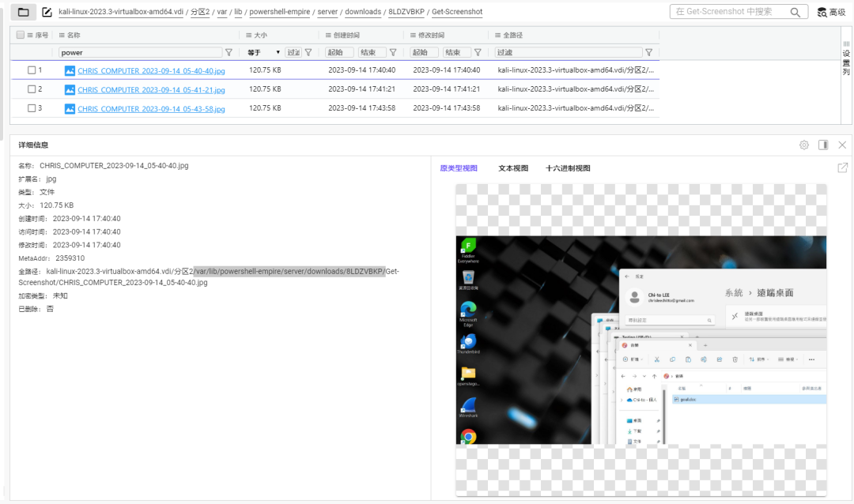Switch to 原类型视图 tab

point(459,168)
